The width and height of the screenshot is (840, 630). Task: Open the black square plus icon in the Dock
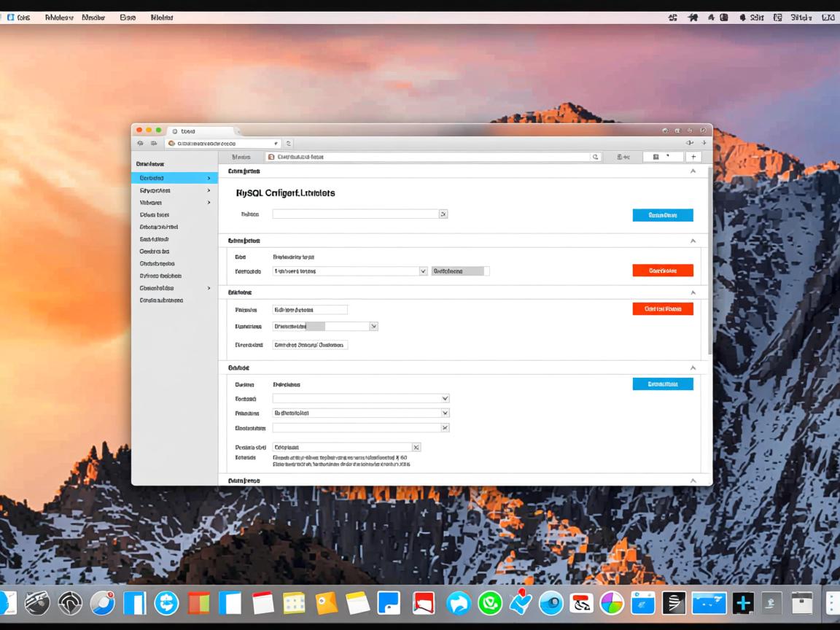(x=743, y=603)
